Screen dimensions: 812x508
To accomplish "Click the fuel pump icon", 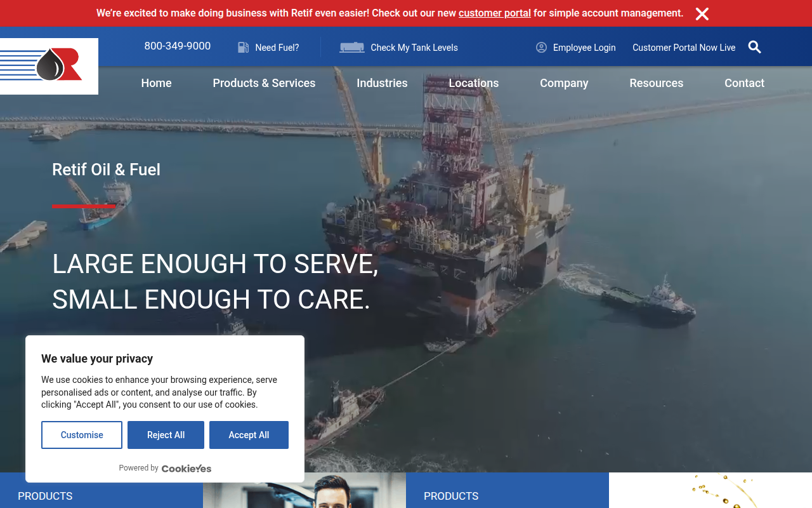I will (243, 47).
